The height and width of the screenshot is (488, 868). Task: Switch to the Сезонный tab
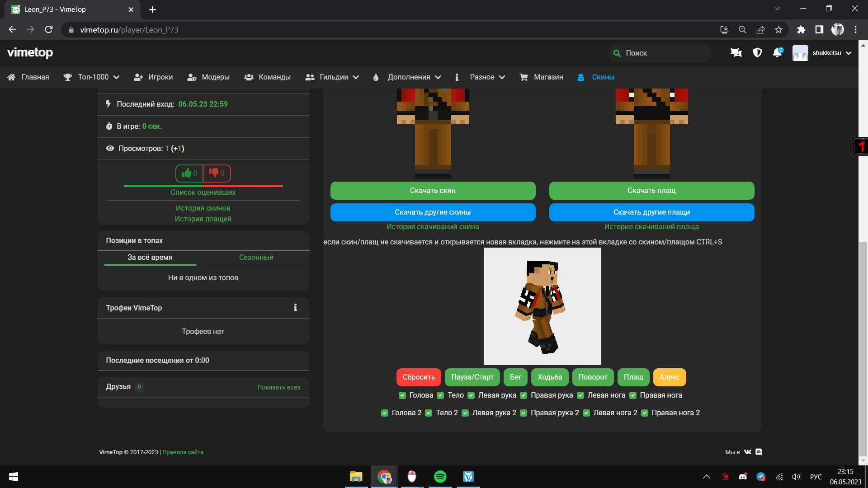256,257
